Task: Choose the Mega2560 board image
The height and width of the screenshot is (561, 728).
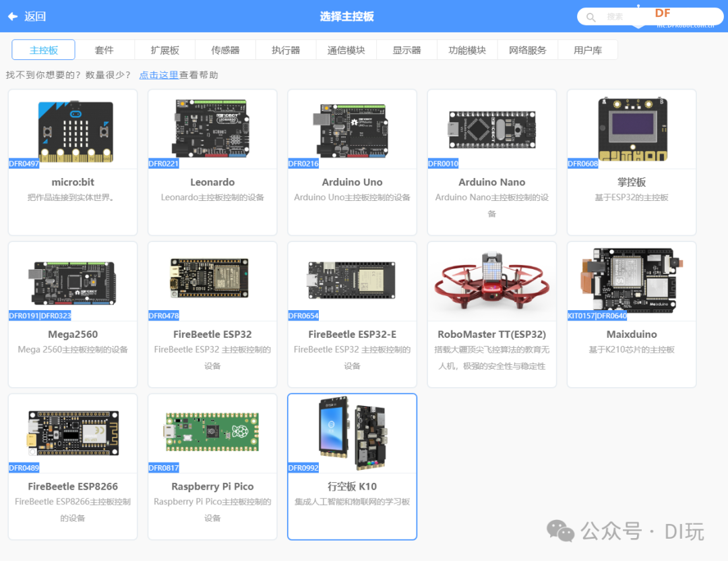Action: (72, 283)
